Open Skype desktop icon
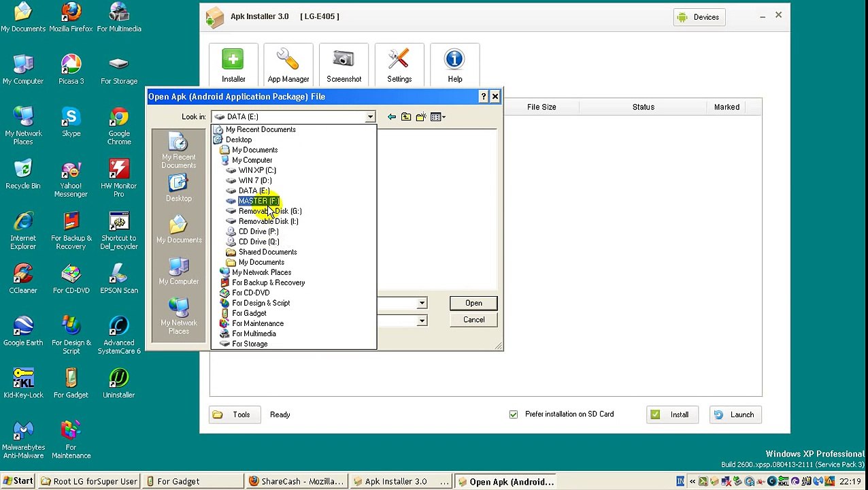Image resolution: width=868 pixels, height=490 pixels. click(71, 122)
